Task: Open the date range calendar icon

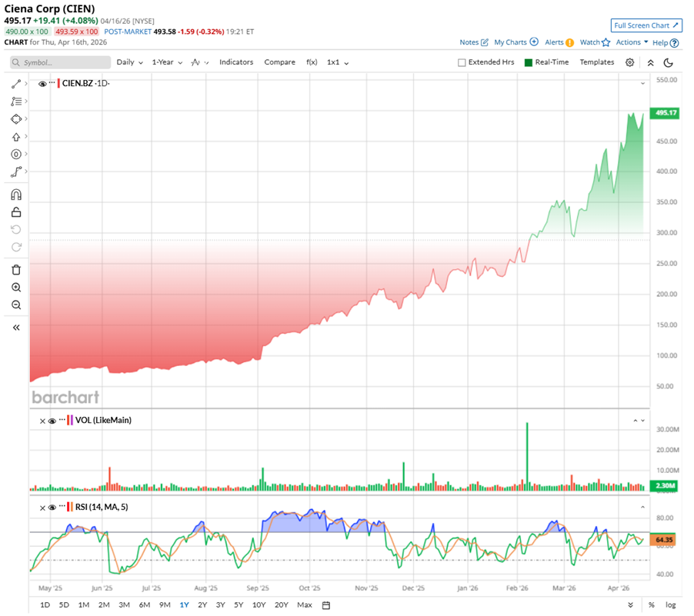Action: [x=326, y=605]
